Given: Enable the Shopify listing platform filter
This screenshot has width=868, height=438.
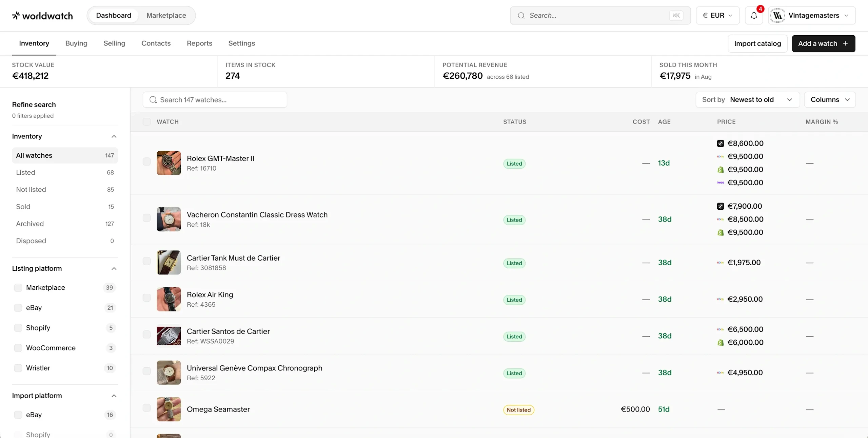Looking at the screenshot, I should [18, 328].
